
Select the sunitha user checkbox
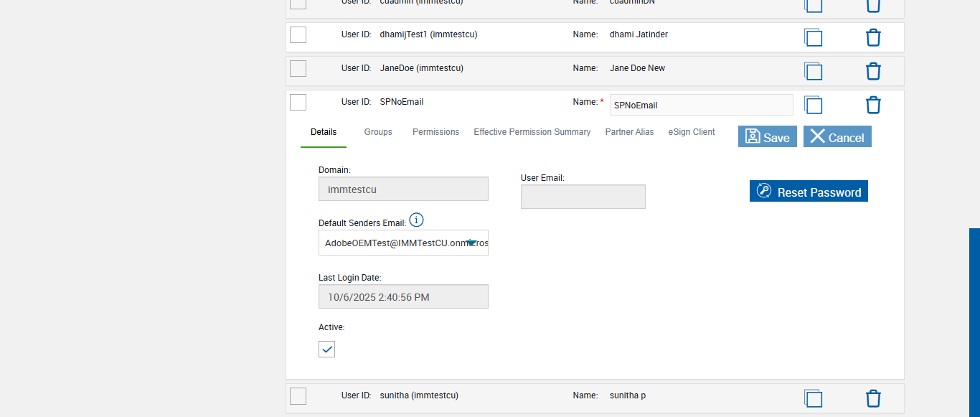(x=298, y=395)
